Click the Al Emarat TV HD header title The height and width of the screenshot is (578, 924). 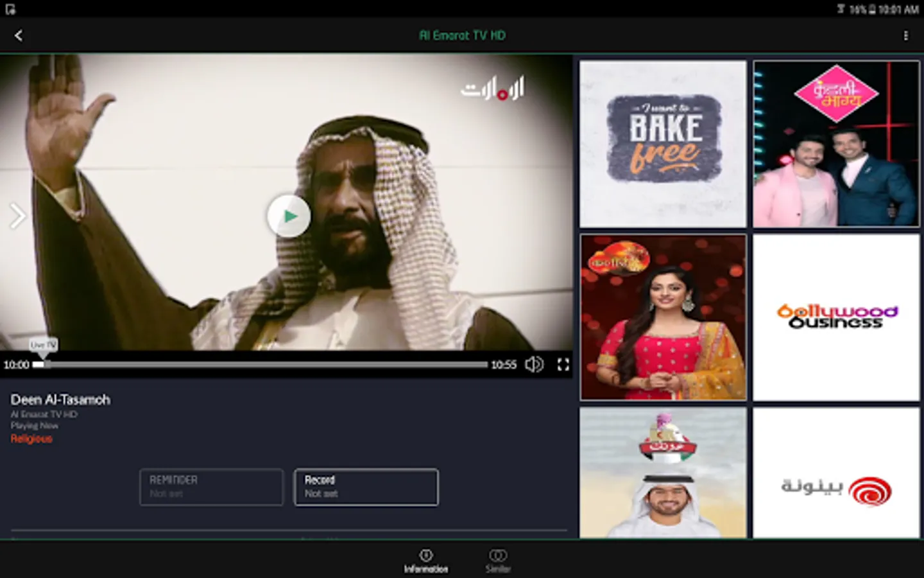[462, 35]
